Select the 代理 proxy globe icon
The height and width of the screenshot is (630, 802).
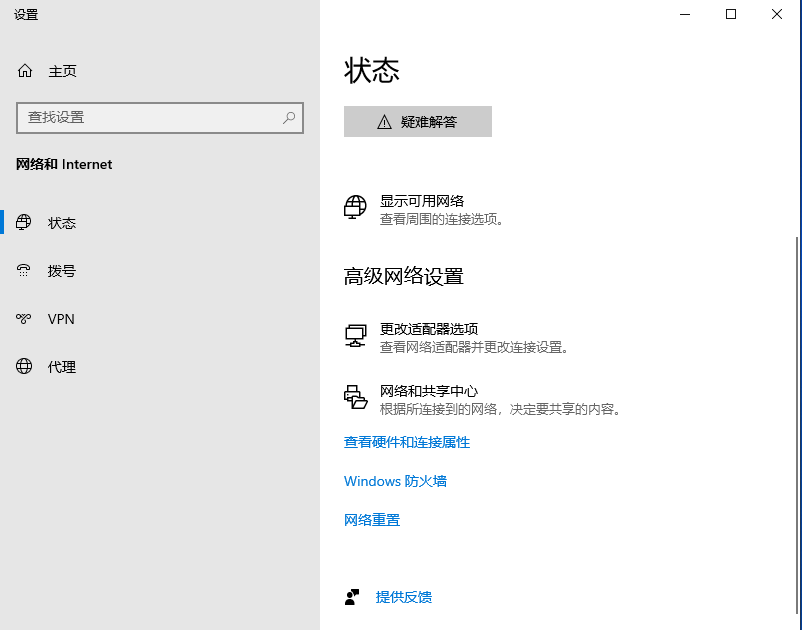pyautogui.click(x=22, y=367)
